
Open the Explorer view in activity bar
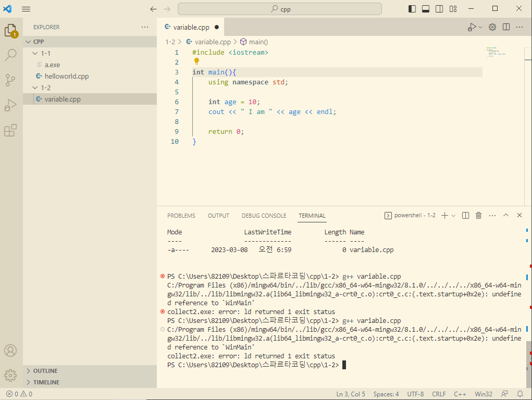pos(11,31)
